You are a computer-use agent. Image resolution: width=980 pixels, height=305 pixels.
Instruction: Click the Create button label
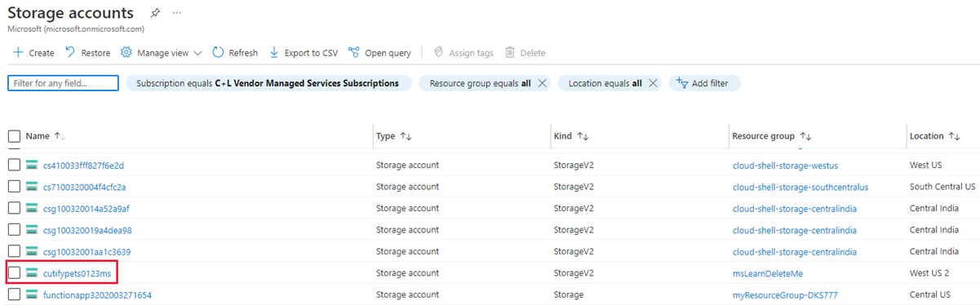(42, 53)
